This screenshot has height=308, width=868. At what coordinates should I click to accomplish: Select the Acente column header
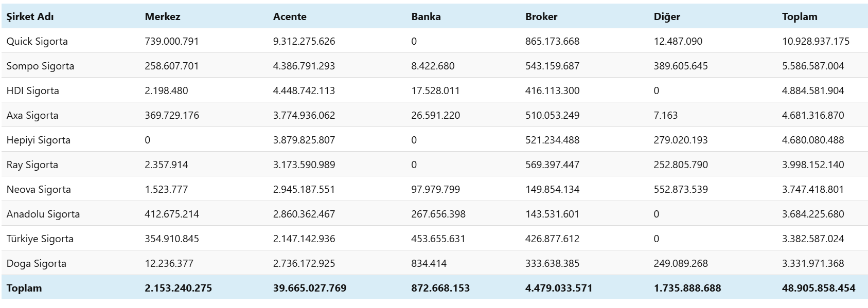click(x=290, y=16)
